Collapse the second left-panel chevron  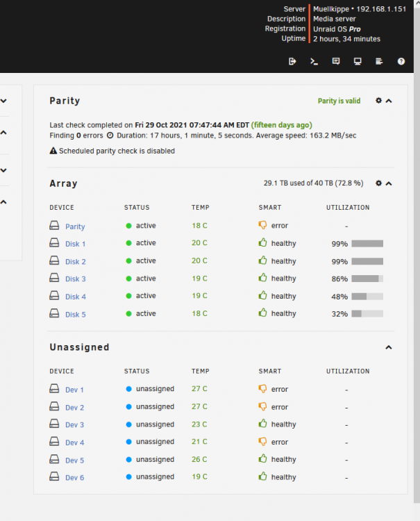coord(3,133)
